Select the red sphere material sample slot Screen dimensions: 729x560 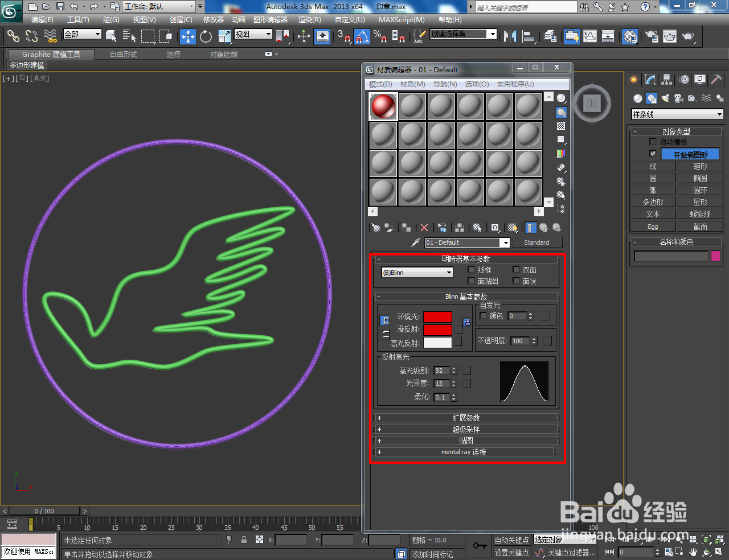point(383,106)
